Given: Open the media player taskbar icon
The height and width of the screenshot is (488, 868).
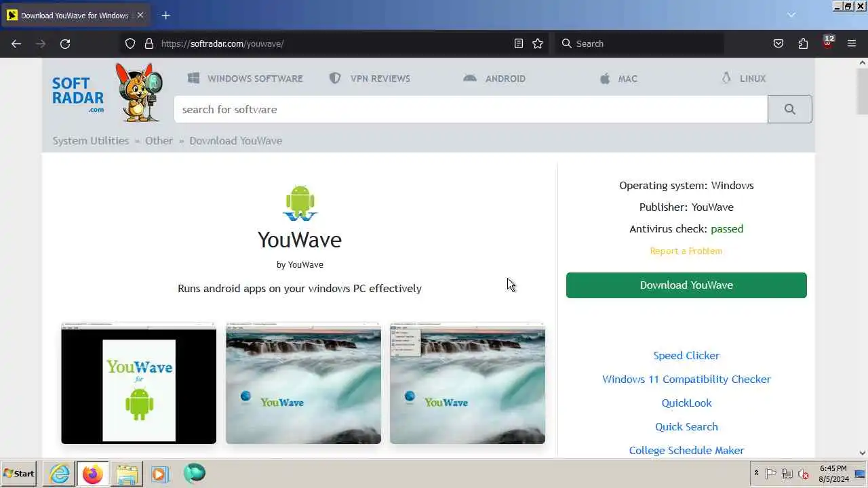Looking at the screenshot, I should [159, 474].
